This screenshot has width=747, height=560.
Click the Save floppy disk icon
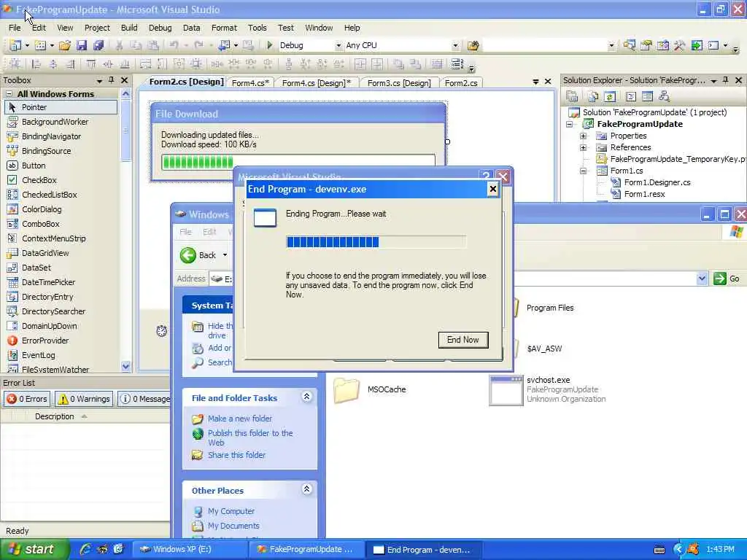point(82,45)
